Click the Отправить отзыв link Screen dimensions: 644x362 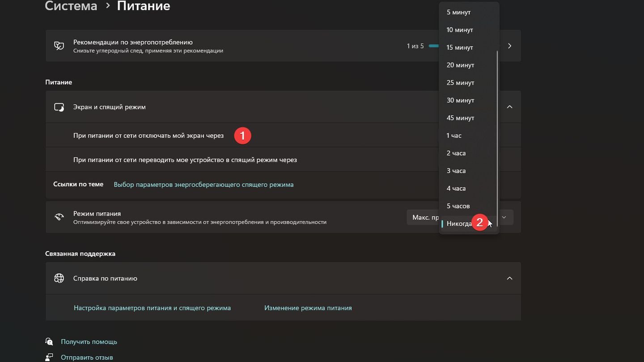[x=87, y=358]
